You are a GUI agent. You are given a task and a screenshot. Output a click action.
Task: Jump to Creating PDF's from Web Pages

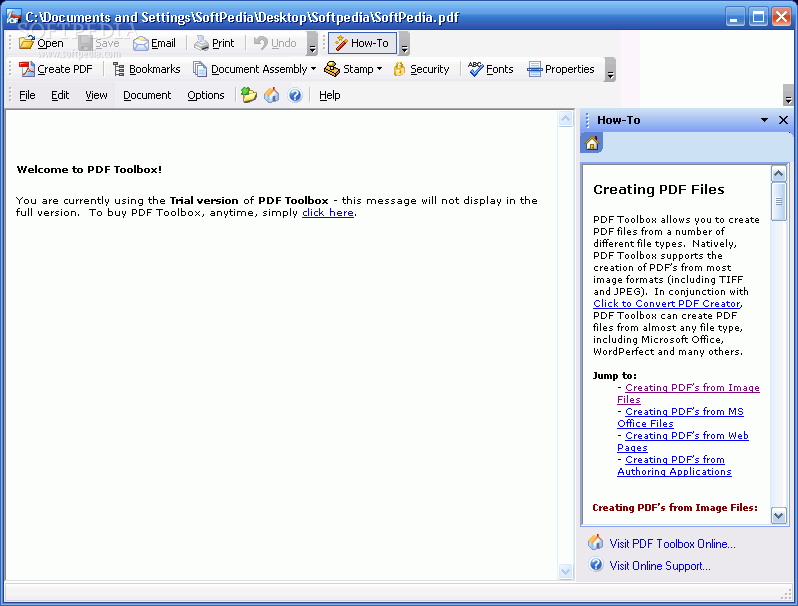tap(683, 442)
